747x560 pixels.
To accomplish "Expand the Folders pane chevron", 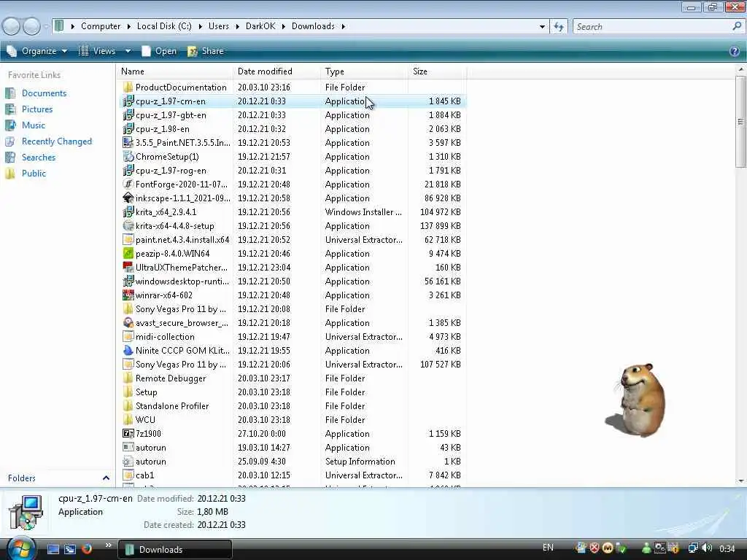I will pos(106,478).
